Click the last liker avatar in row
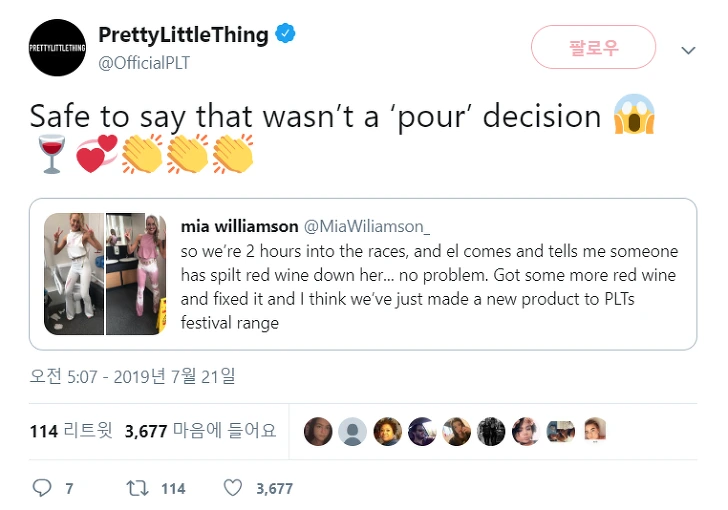Viewport: 728px width, 510px height. 594,431
